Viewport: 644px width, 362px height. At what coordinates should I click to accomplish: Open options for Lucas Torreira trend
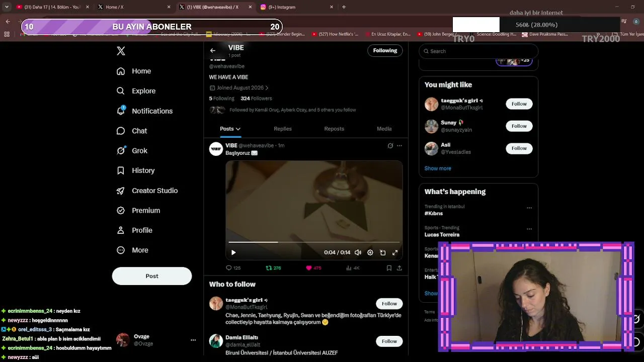pos(529,229)
